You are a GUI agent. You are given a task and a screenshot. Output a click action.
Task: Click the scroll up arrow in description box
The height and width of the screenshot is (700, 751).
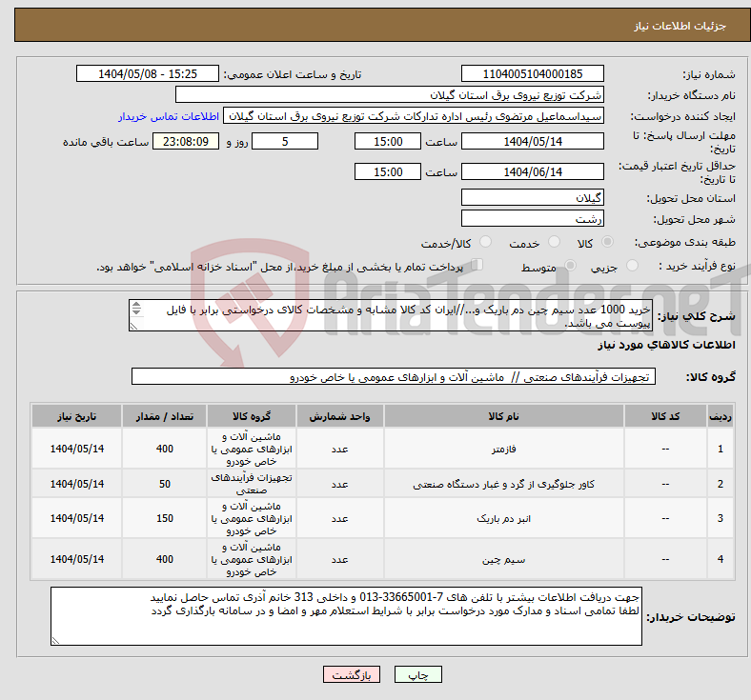coord(136,305)
